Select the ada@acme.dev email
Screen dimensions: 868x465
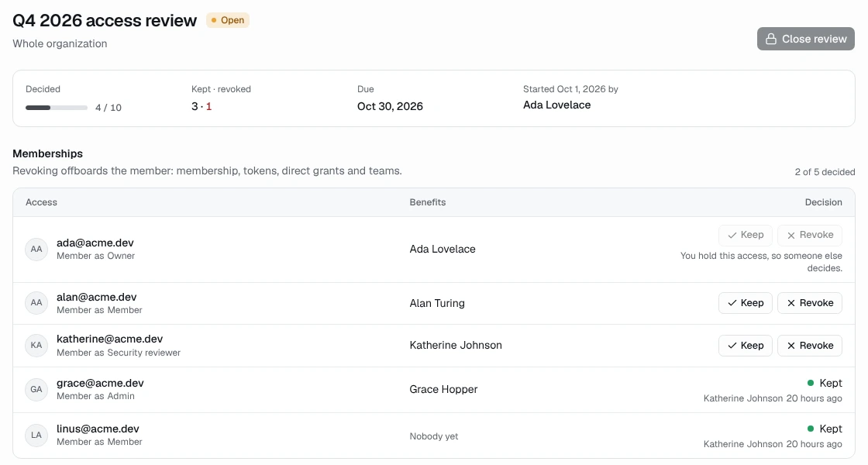click(x=95, y=243)
